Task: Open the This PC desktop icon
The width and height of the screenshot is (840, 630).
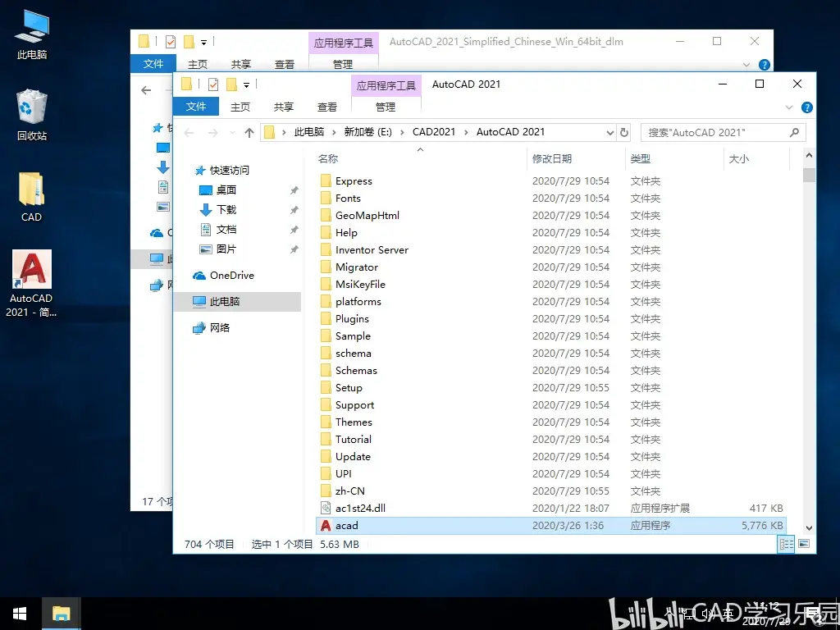Action: [x=32, y=34]
